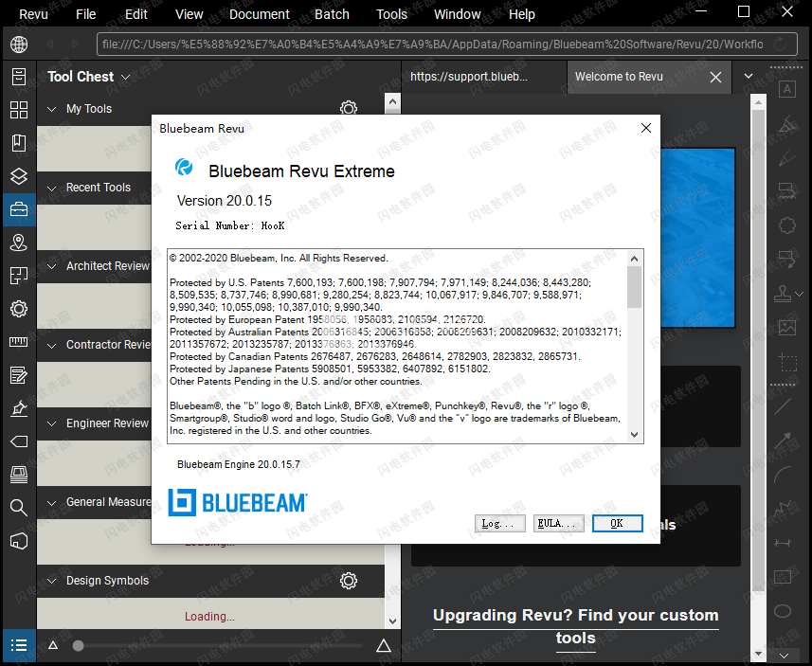Open the Properties gear panel icon
Image resolution: width=812 pixels, height=666 pixels.
click(19, 309)
